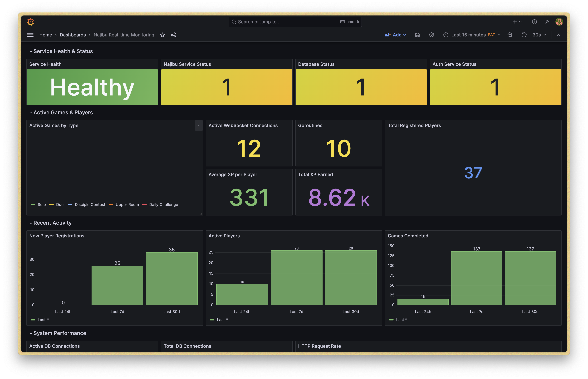Click the Goroutines panel title
Image resolution: width=588 pixels, height=379 pixels.
tap(310, 125)
